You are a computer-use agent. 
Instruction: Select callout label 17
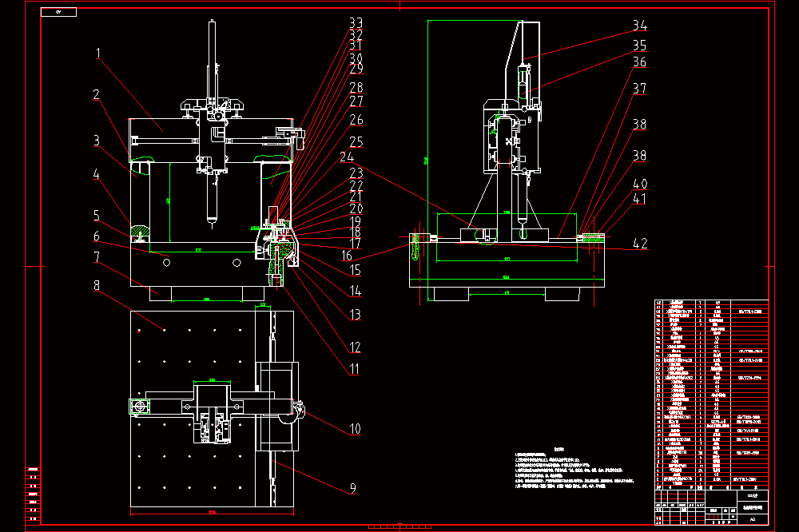click(x=356, y=244)
